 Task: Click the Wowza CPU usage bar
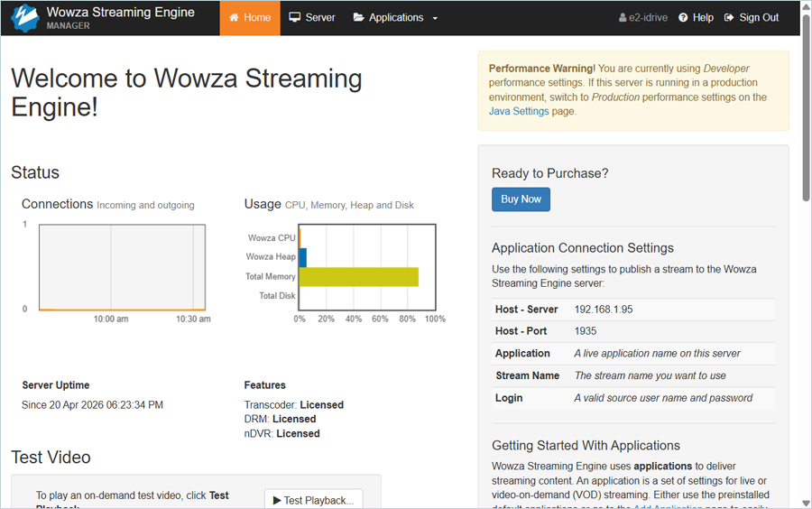[300, 238]
